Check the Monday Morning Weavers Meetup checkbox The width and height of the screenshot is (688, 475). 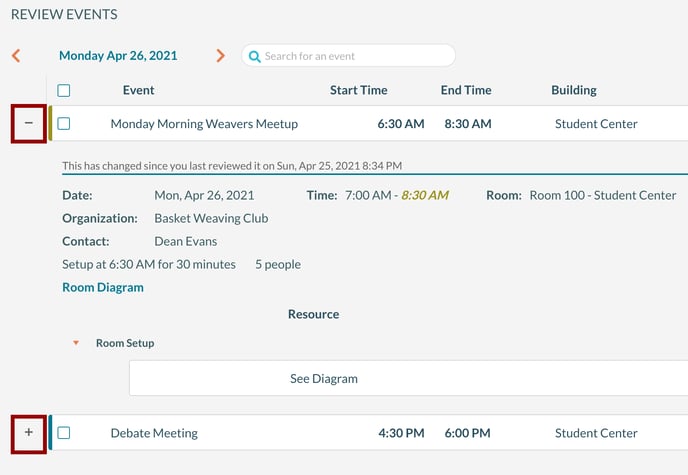64,124
